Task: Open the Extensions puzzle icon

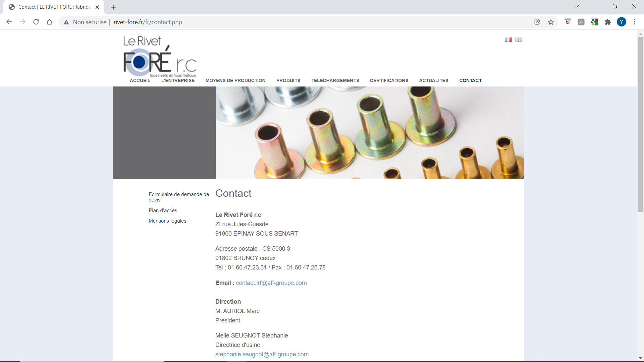Action: point(608,22)
